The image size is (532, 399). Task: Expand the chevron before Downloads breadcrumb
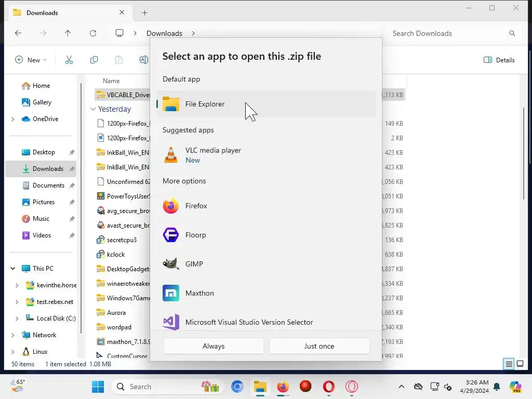[x=135, y=33]
